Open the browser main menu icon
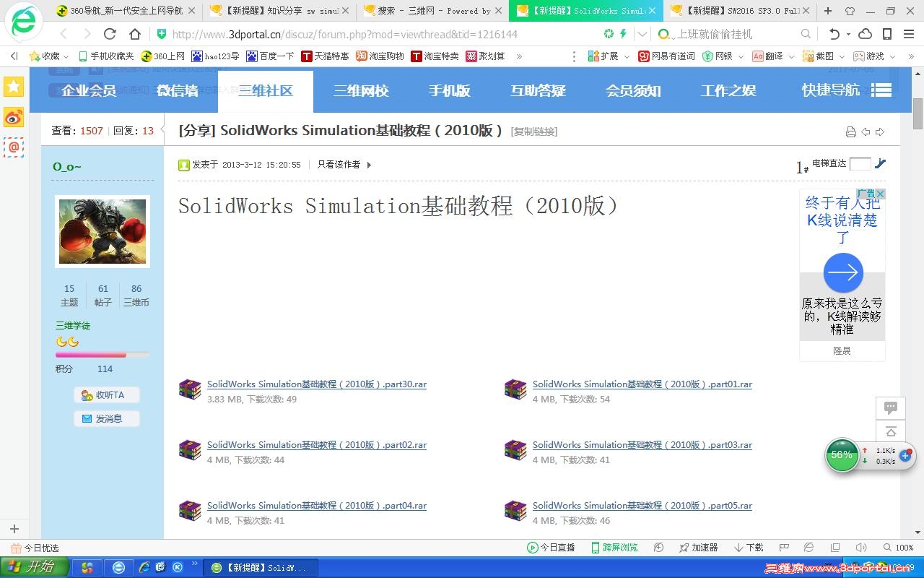Viewport: 924px width, 578px height. click(x=909, y=34)
